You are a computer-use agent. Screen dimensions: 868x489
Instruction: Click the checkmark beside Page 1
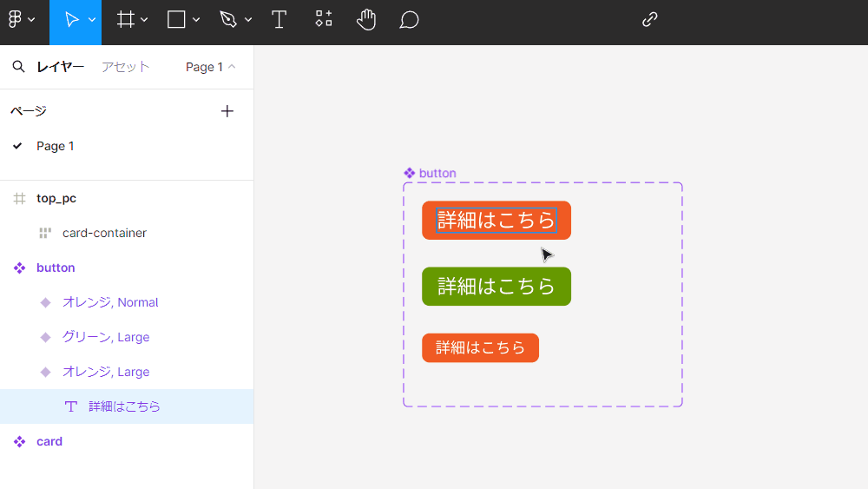(17, 146)
